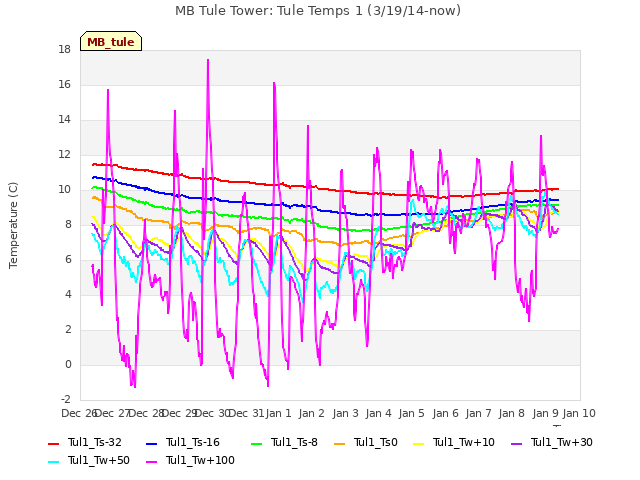This screenshot has width=640, height=480.
Task: Click the Jan 6 x-axis tick label
Action: 445,413
